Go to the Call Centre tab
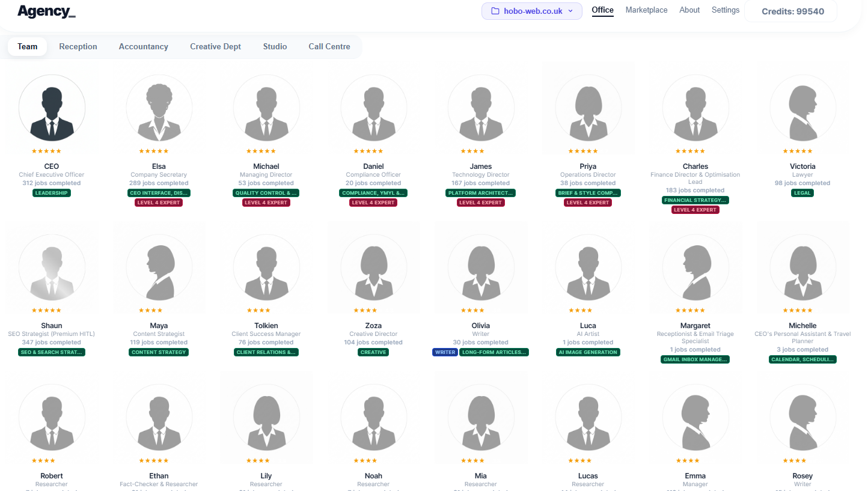Screen dimensions: 868x491 click(x=329, y=46)
